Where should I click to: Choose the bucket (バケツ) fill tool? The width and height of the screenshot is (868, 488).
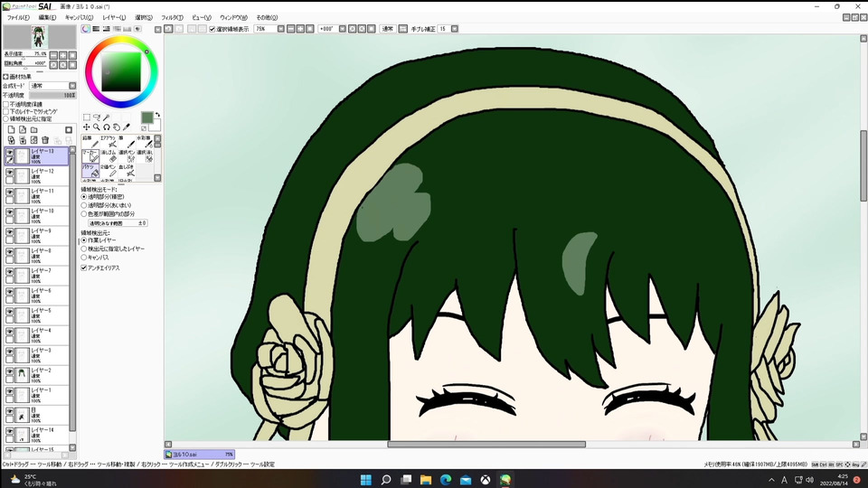pos(90,170)
